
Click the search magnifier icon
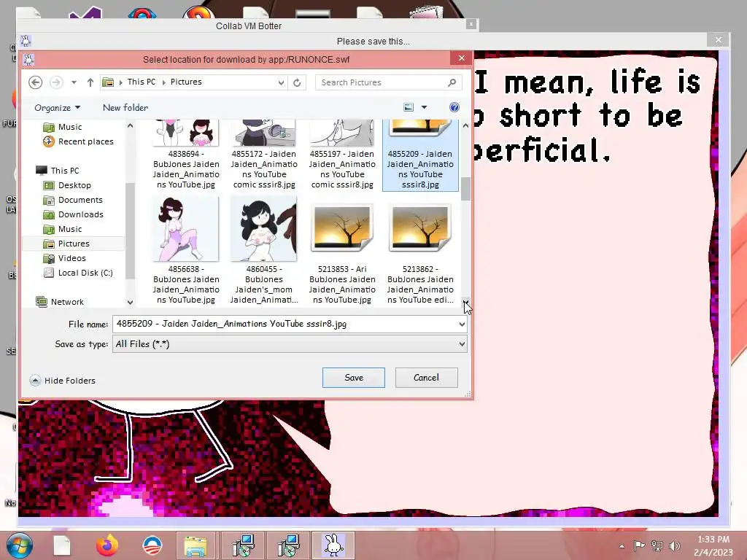452,82
